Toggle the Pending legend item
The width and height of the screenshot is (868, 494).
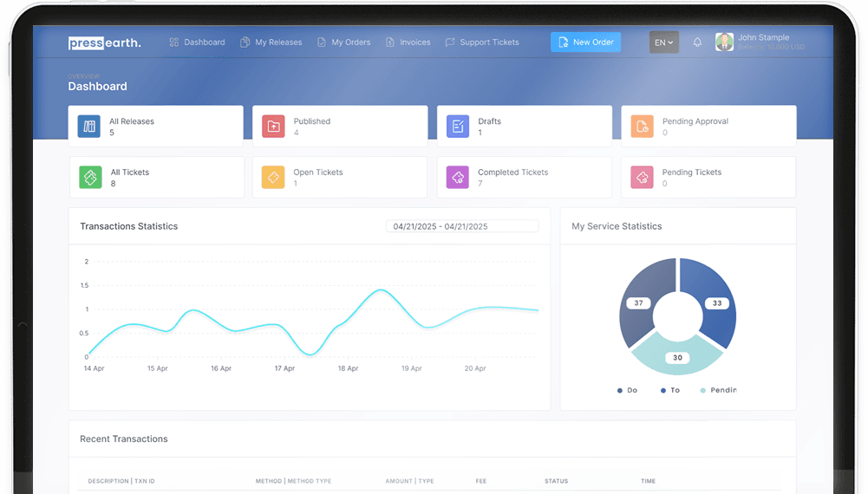coord(717,391)
